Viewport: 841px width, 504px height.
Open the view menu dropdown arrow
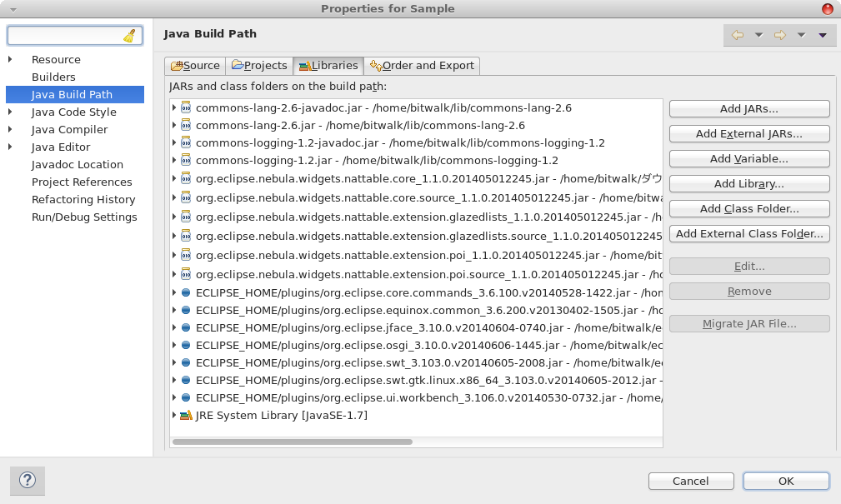tap(823, 35)
